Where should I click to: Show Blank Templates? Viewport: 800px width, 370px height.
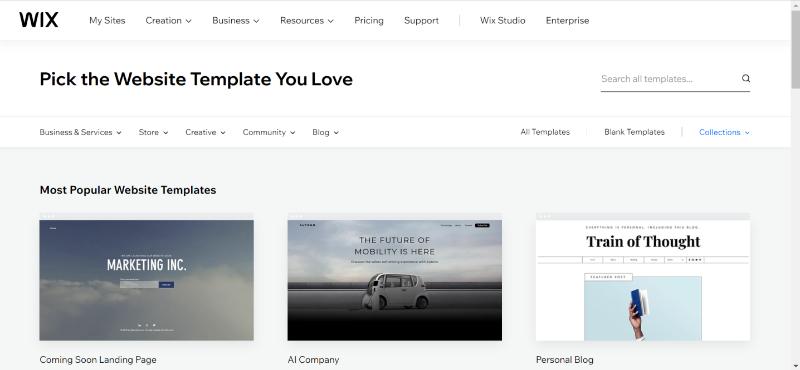(634, 132)
